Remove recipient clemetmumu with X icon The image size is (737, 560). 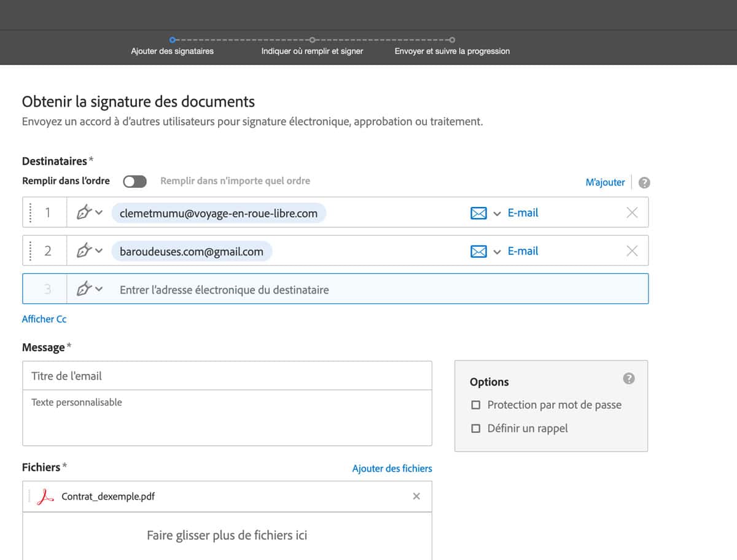631,213
